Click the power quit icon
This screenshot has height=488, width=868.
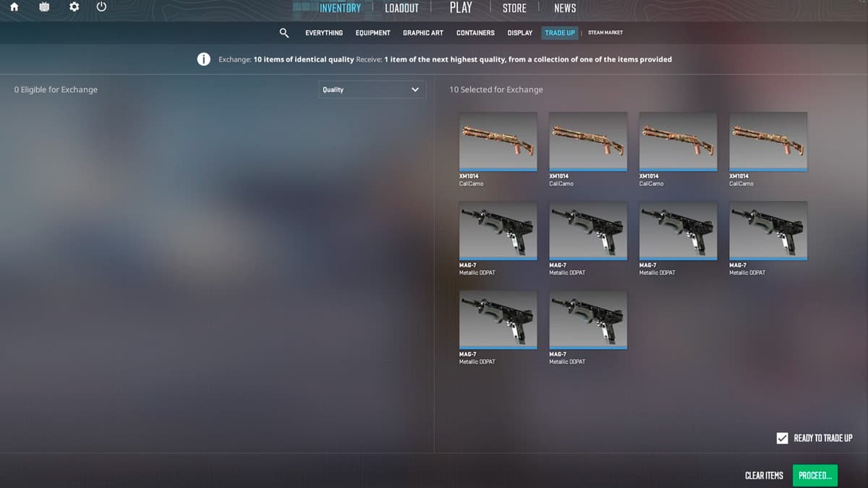(101, 7)
